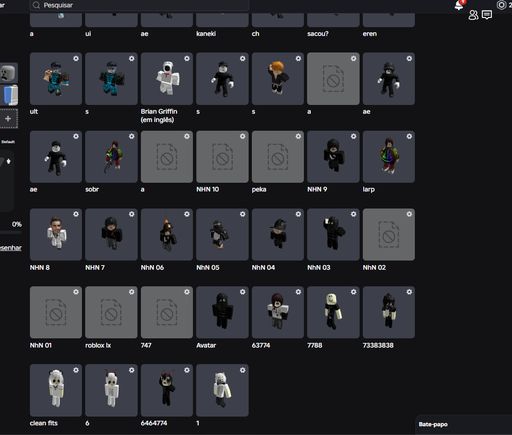Open the gear icon on the 73383838 outfit

point(409,292)
